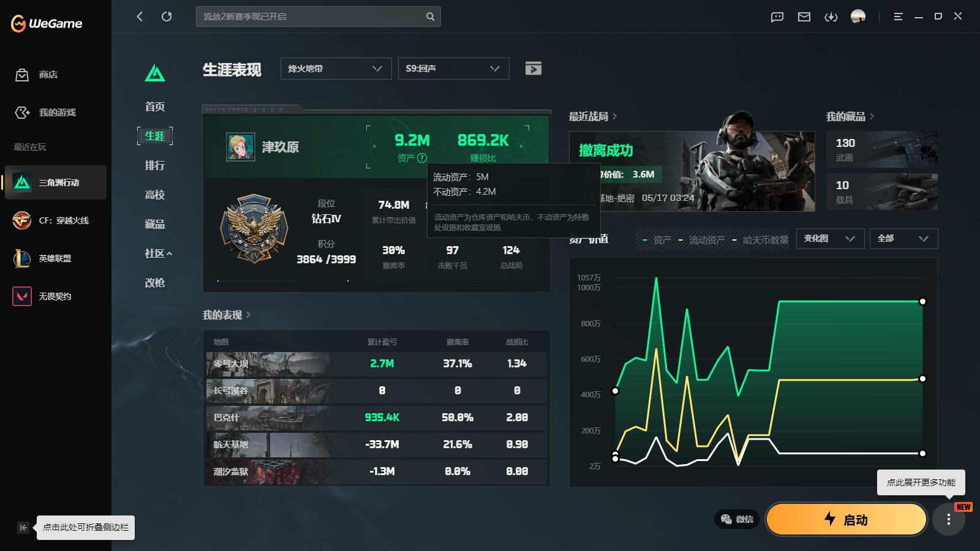Switch to the 首页 tab
This screenshot has height=551, width=980.
point(155,107)
